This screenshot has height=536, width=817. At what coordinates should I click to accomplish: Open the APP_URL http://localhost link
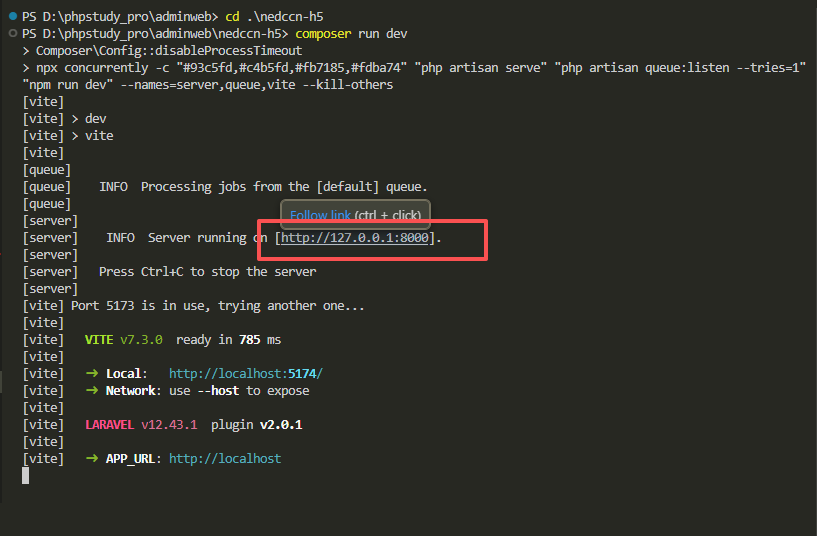pos(225,458)
